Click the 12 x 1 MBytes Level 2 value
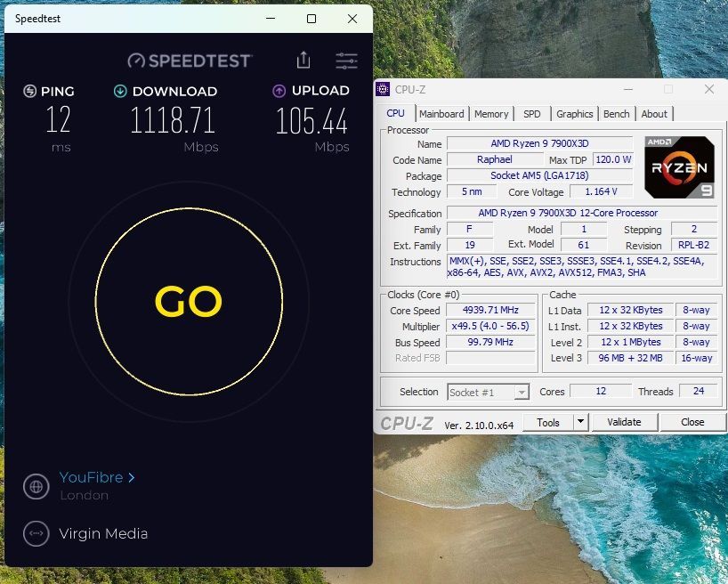 (630, 342)
